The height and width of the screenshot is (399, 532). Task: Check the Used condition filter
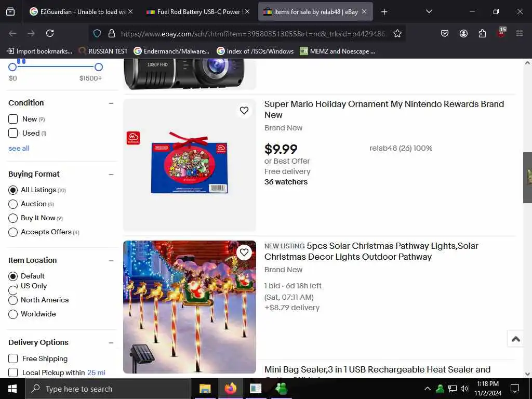coord(13,133)
